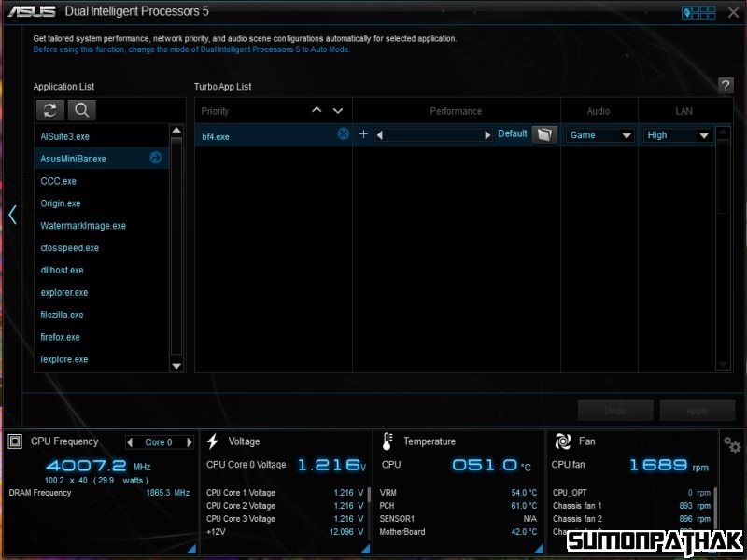
Task: Increase bf4.exe performance level
Action: click(x=487, y=135)
